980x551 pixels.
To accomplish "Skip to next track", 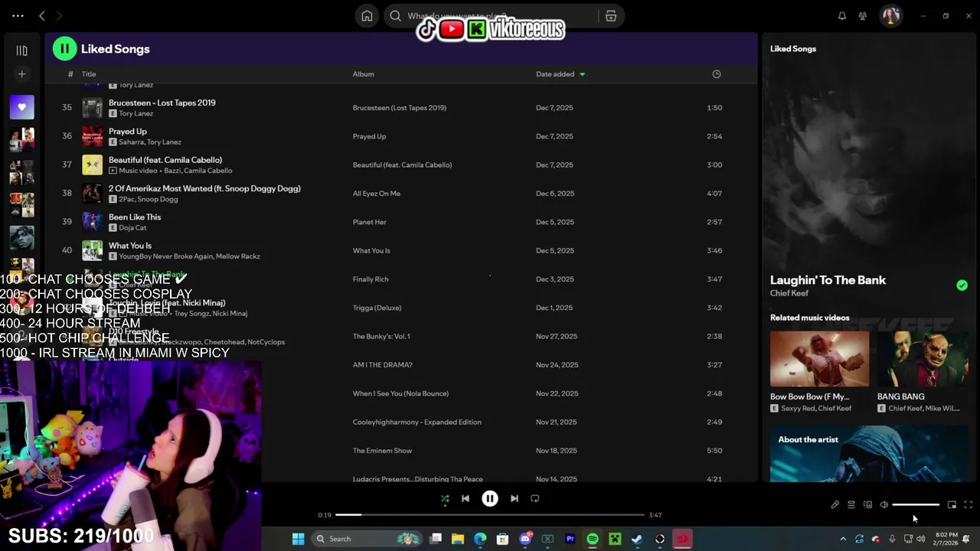I will pos(514,498).
